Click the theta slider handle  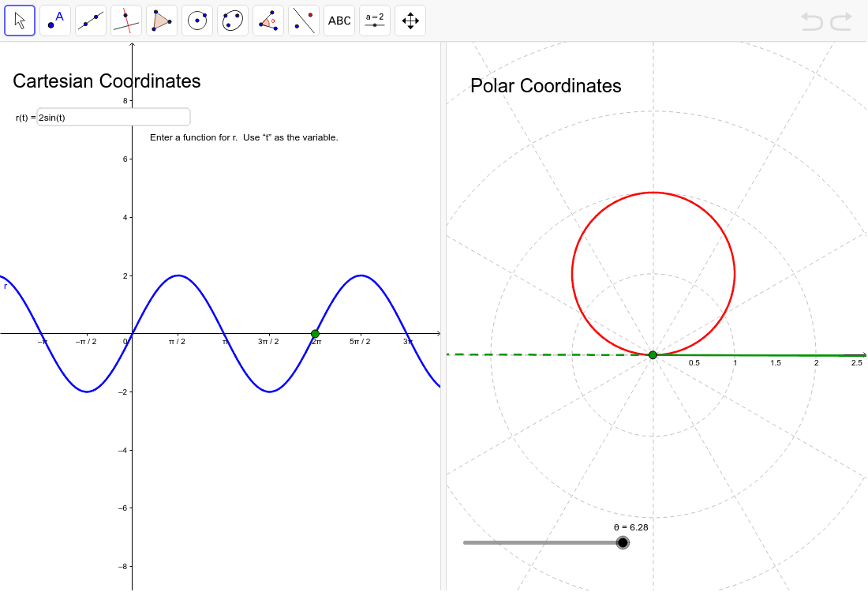623,542
